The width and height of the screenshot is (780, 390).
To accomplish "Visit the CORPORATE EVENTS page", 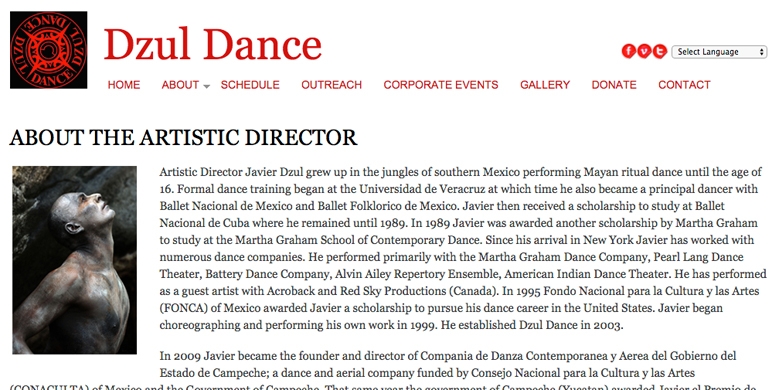I will tap(441, 85).
